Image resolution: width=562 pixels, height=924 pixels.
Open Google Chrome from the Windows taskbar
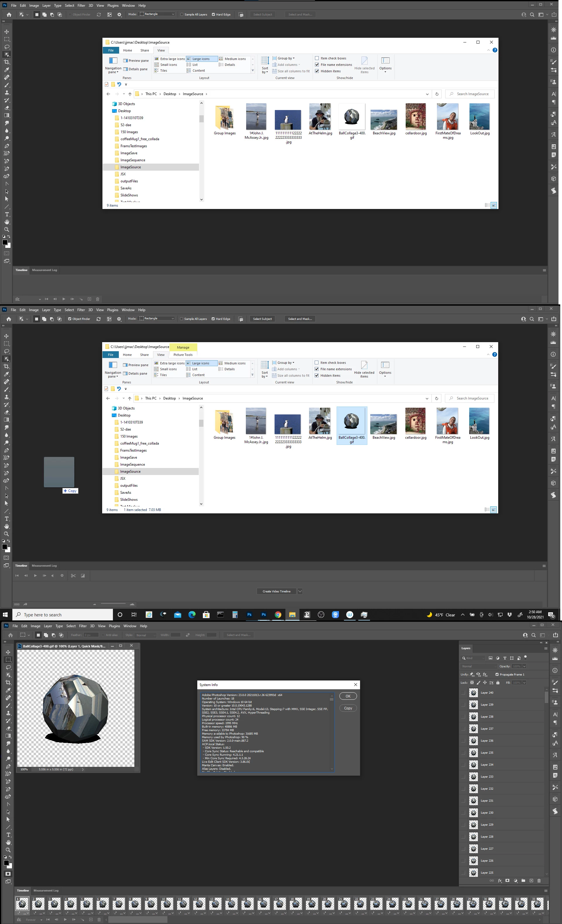[x=278, y=615]
